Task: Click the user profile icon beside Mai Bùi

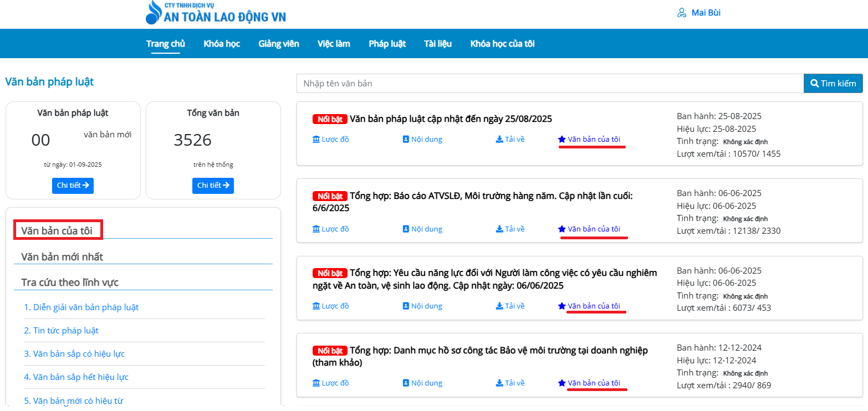Action: click(x=682, y=13)
